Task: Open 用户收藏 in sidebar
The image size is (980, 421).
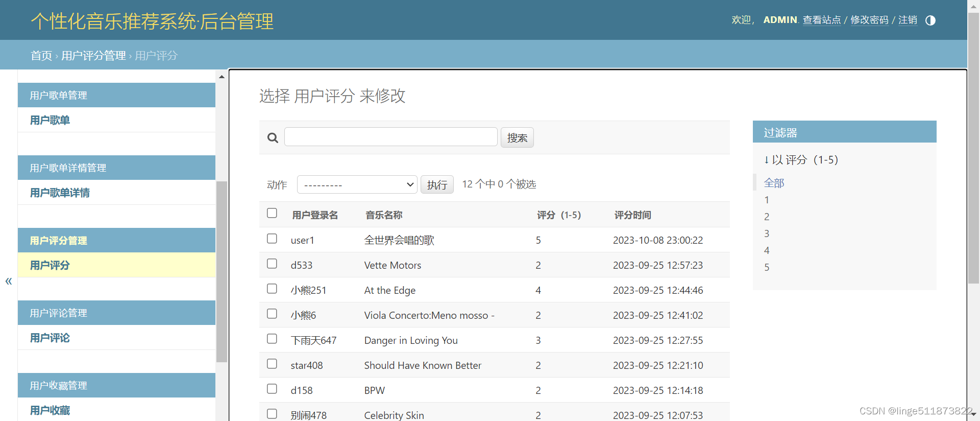Action: tap(50, 410)
